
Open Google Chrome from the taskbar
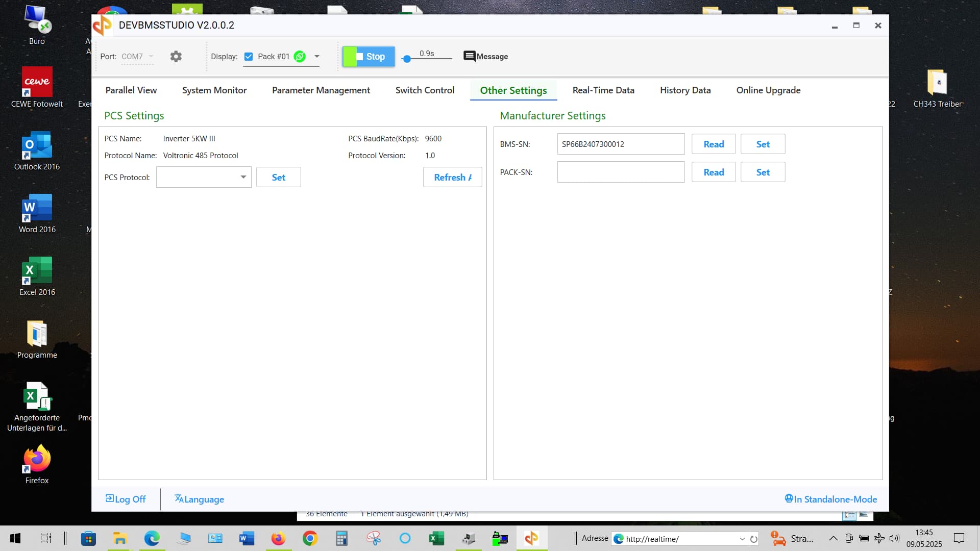point(310,538)
